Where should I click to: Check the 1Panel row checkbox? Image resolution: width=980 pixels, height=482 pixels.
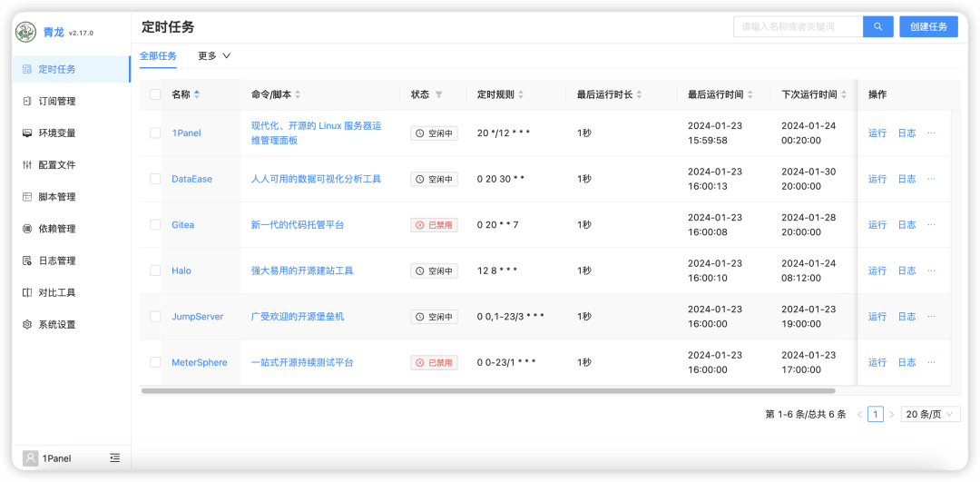pyautogui.click(x=156, y=133)
